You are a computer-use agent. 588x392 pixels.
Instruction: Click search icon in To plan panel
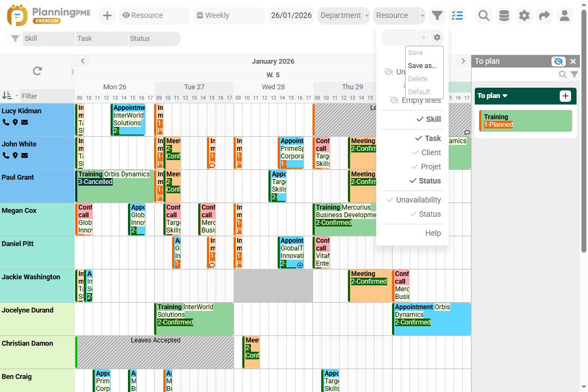[x=562, y=74]
